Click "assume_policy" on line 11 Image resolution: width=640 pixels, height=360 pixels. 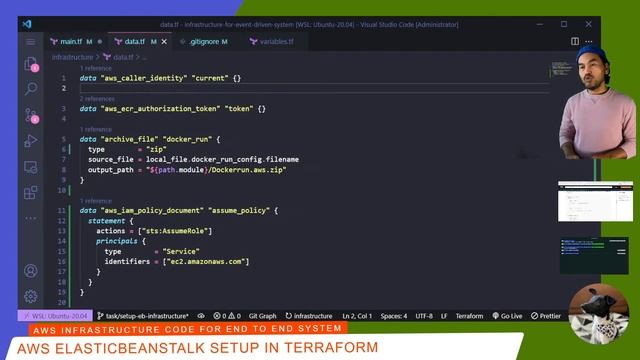pyautogui.click(x=239, y=211)
